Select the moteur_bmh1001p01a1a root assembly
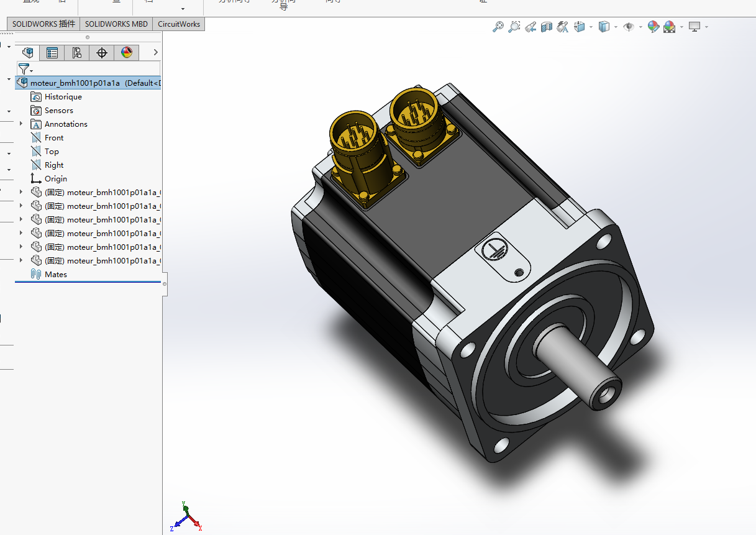The width and height of the screenshot is (756, 535). (x=88, y=83)
